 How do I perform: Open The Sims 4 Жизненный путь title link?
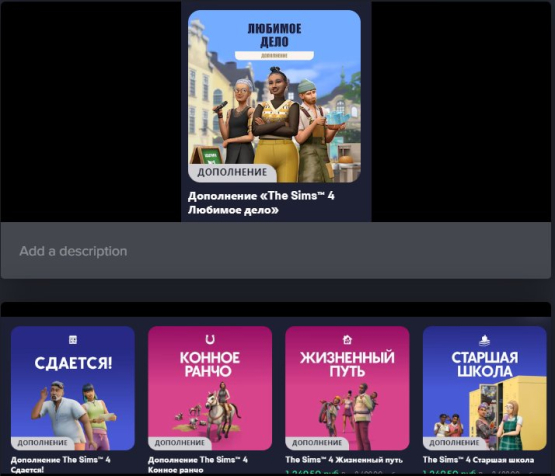[344, 460]
